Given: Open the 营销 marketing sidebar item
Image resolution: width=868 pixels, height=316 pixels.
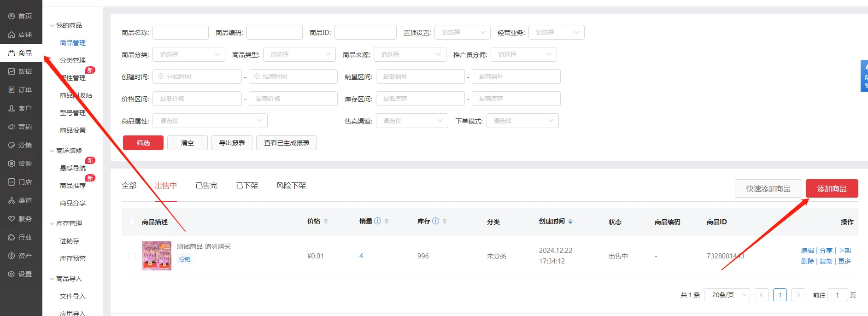Looking at the screenshot, I should coord(21,127).
